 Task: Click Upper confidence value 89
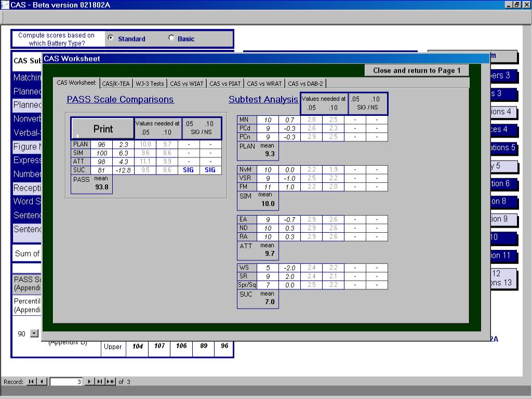[x=204, y=345]
